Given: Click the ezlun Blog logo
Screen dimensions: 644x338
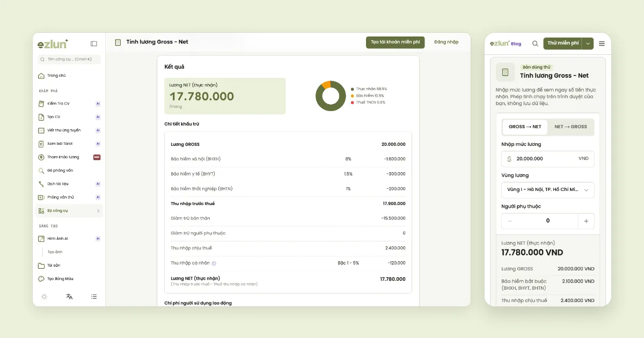Looking at the screenshot, I should [x=505, y=43].
